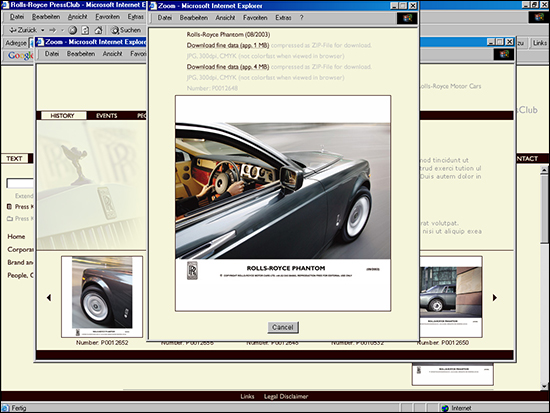550x413 pixels.
Task: Click the People sidebar link
Action: click(20, 275)
